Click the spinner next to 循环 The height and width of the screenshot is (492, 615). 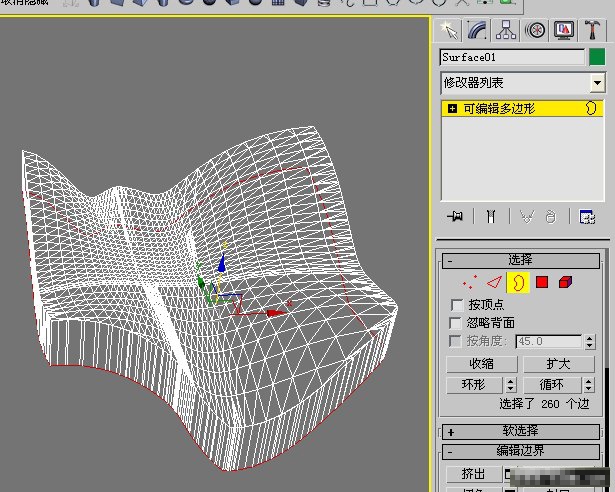coord(588,385)
